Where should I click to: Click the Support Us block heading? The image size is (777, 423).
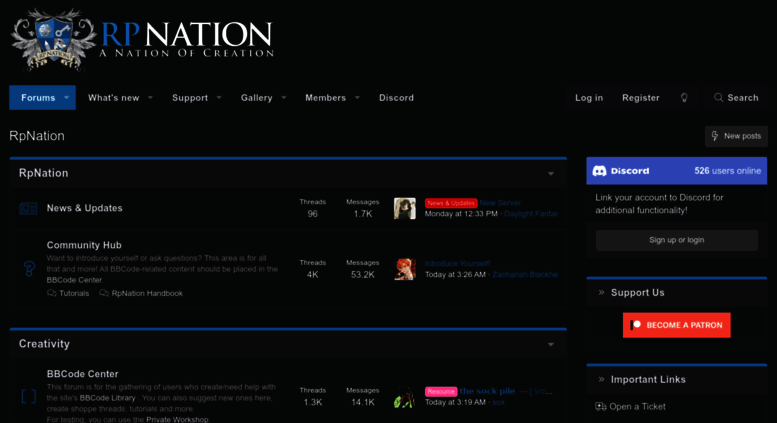point(638,292)
